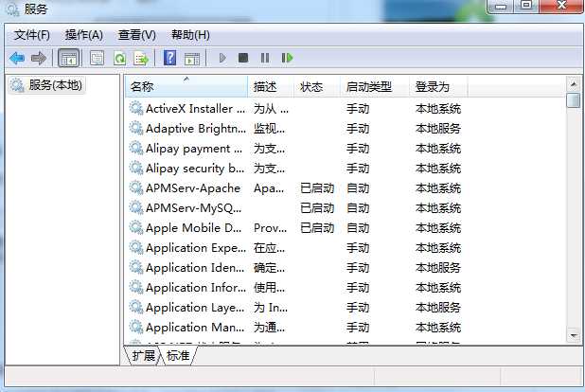The image size is (585, 392).
Task: Click gear icon of Alipay security row
Action: 136,169
